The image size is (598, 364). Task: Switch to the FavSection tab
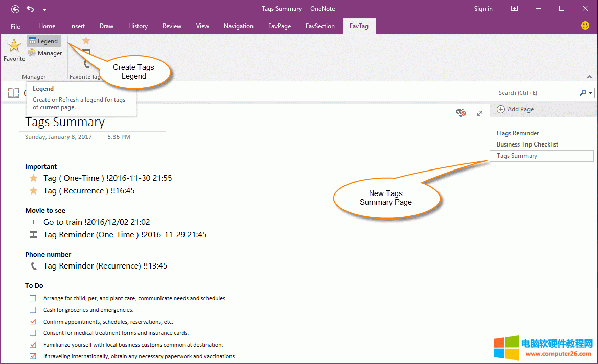click(320, 26)
